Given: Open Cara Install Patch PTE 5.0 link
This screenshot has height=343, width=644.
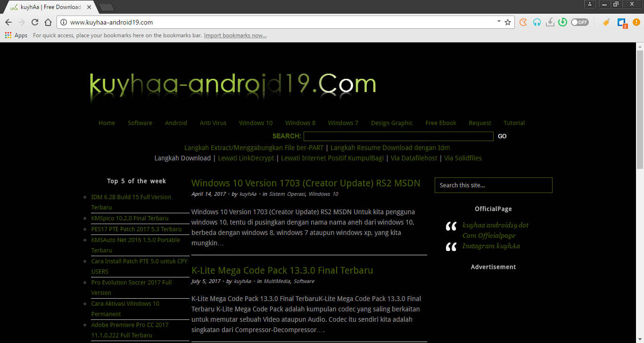Looking at the screenshot, I should 139,266.
